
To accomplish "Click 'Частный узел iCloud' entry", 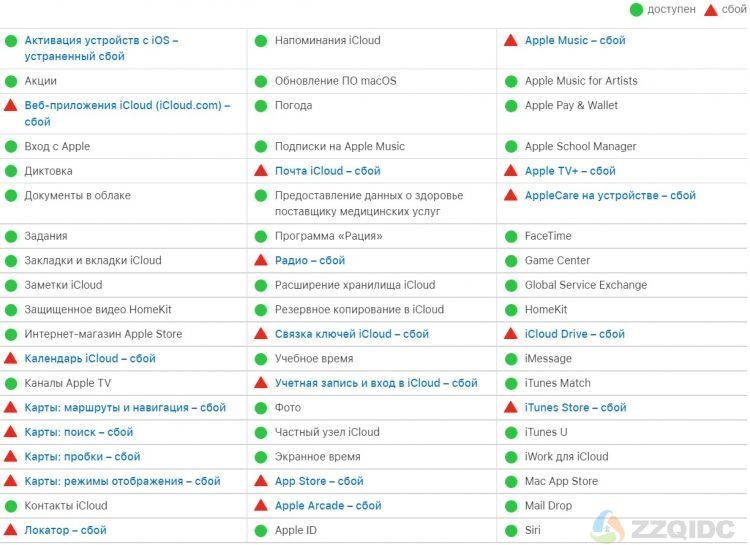I will point(327,432).
